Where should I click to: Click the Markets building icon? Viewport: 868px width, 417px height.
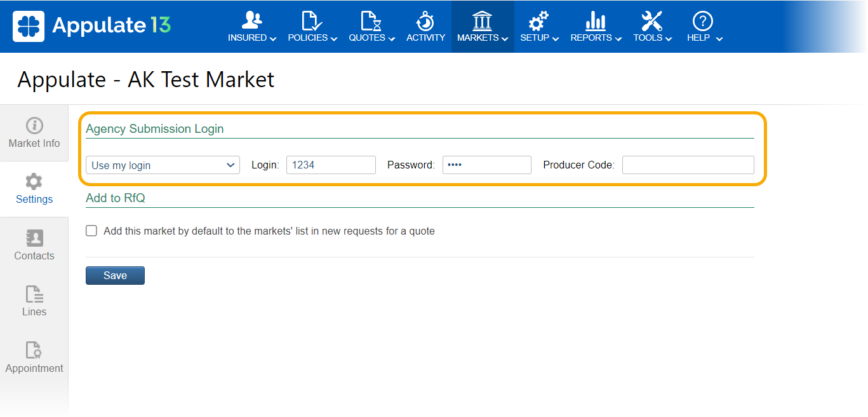point(482,20)
